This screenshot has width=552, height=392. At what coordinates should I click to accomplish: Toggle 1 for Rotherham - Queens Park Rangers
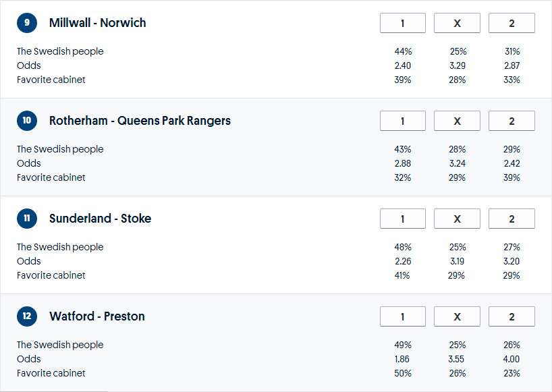pyautogui.click(x=403, y=121)
